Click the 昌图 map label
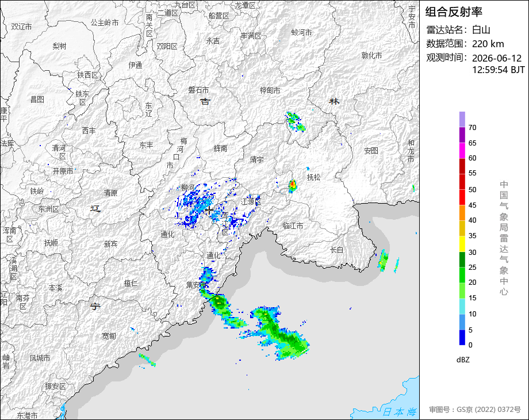Image resolution: width=529 pixels, height=420 pixels. (x=37, y=100)
